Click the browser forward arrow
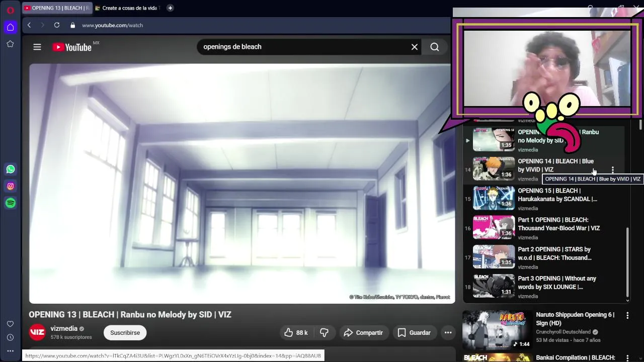644x362 pixels. [43, 25]
